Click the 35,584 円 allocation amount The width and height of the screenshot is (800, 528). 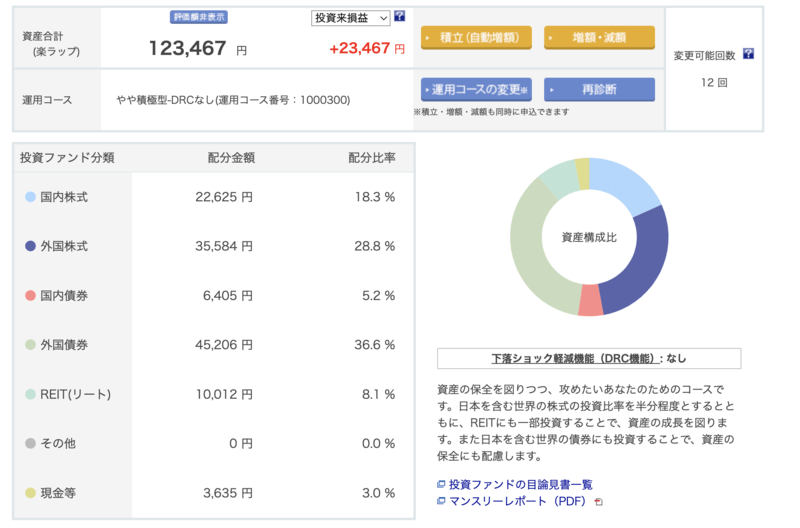(224, 246)
